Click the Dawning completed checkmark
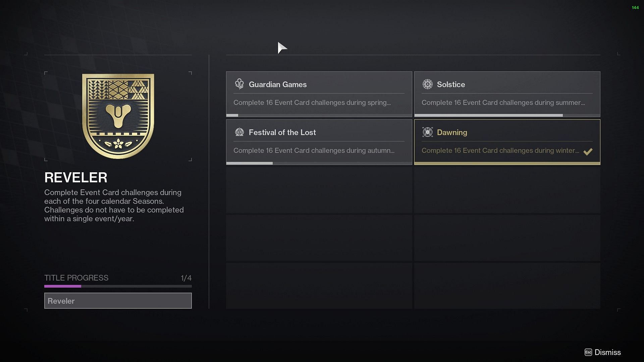Screen dimensions: 644x362 coord(588,152)
